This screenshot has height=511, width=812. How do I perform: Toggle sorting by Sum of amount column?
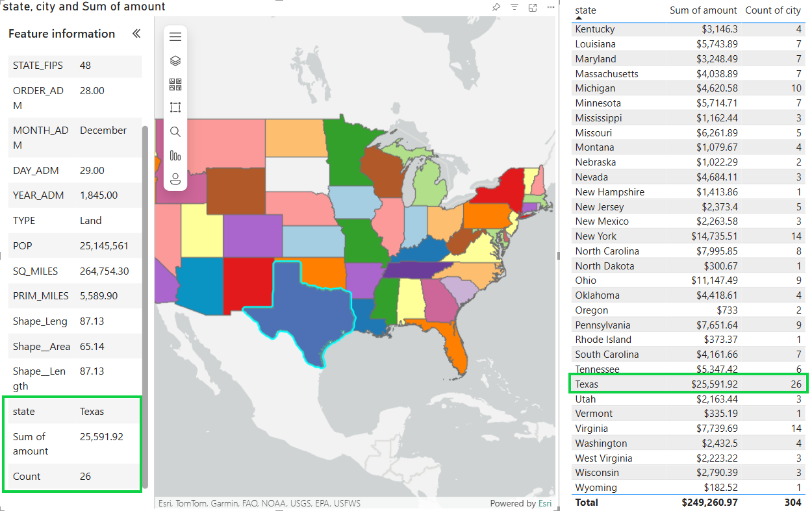pos(704,10)
